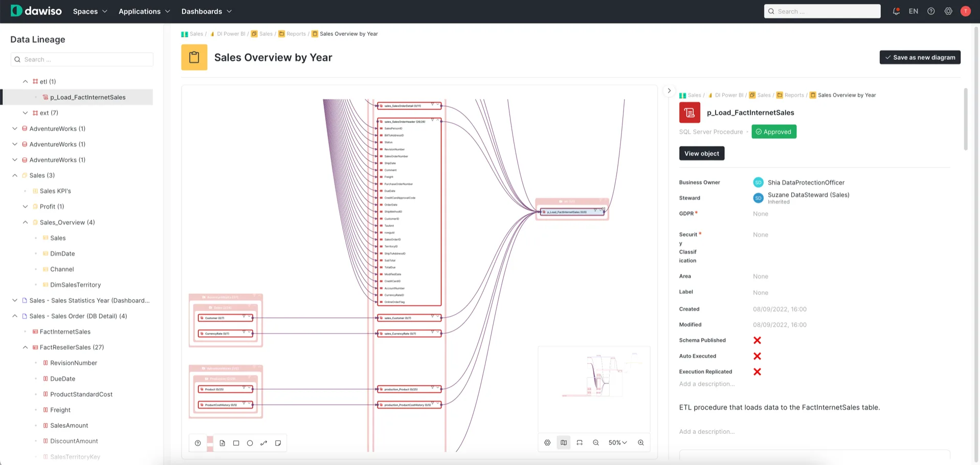This screenshot has width=980, height=465.
Task: Open settings gear in top bar
Action: [948, 11]
